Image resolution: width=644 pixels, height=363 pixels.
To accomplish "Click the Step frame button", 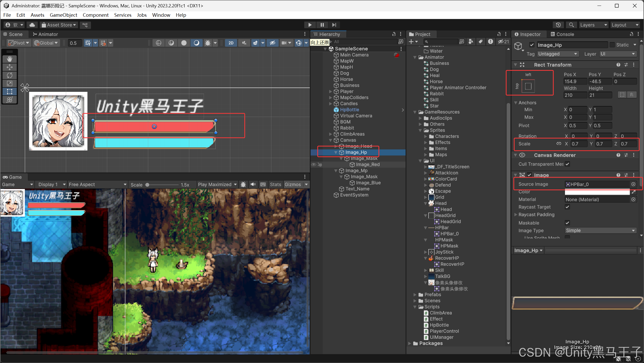I will (x=334, y=25).
